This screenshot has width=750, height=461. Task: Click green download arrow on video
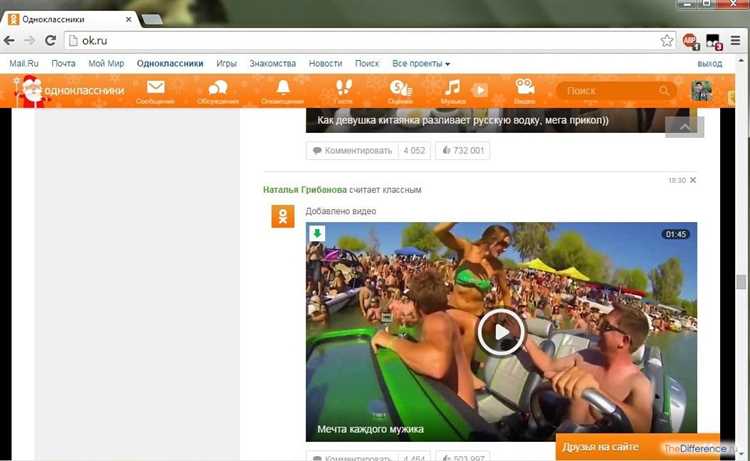pos(317,234)
